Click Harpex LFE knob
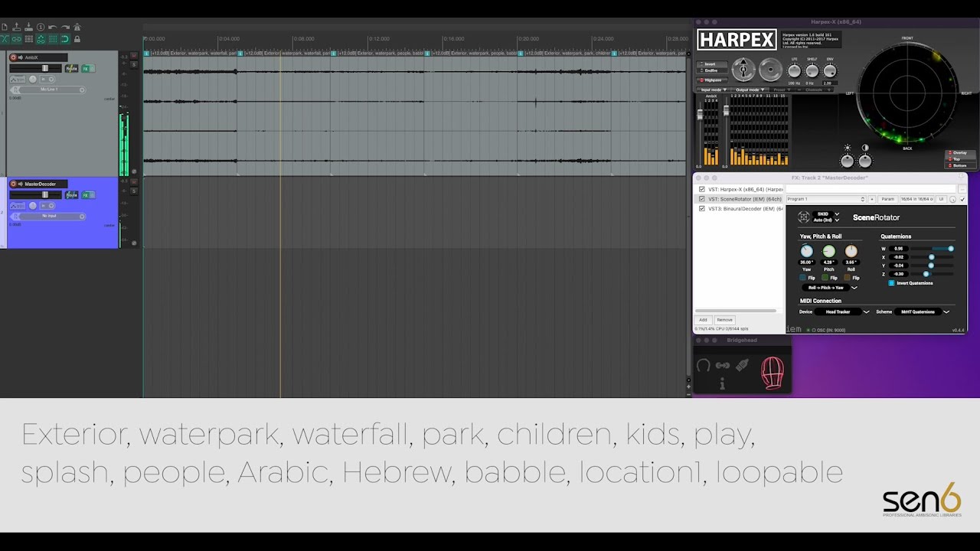Image resolution: width=980 pixels, height=551 pixels. pos(794,71)
